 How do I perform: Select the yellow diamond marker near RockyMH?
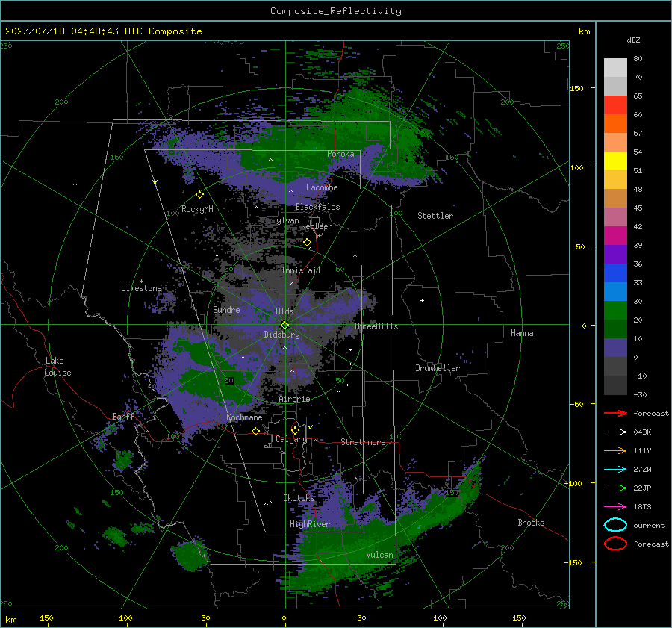coord(199,195)
